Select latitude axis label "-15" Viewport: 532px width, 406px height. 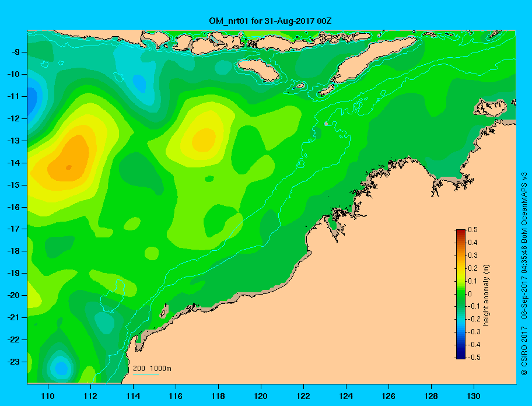(x=13, y=185)
